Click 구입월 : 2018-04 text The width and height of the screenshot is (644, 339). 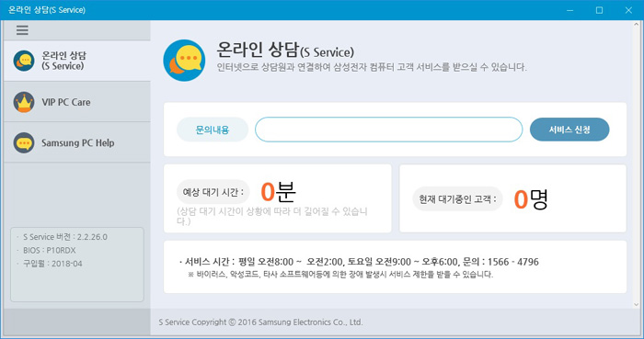[52, 264]
